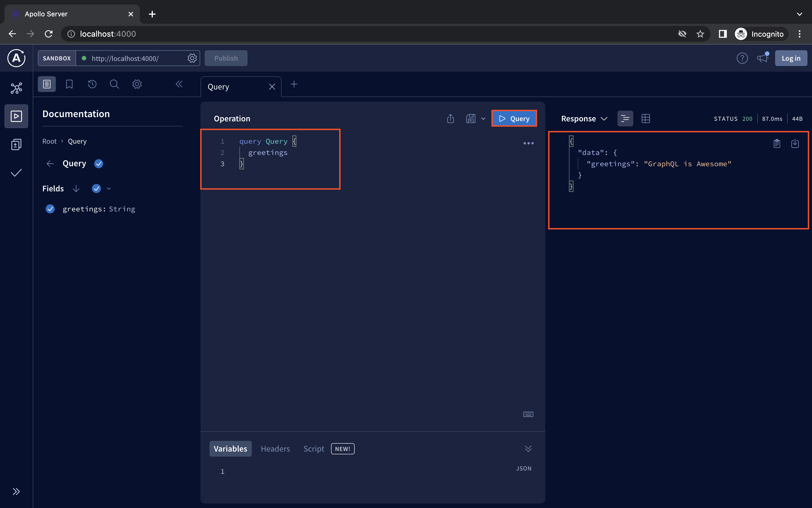Image resolution: width=812 pixels, height=508 pixels.
Task: Open the tab search chevron in Chrome
Action: [x=800, y=14]
